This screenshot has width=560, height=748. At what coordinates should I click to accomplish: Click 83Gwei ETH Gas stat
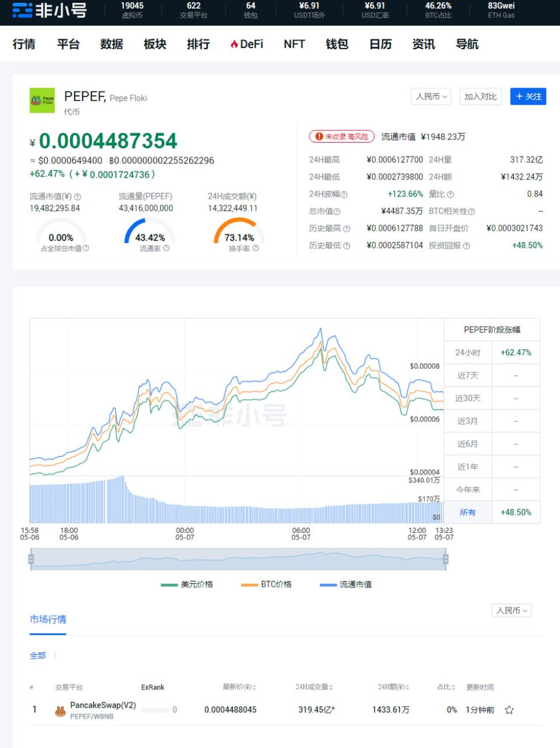[501, 10]
